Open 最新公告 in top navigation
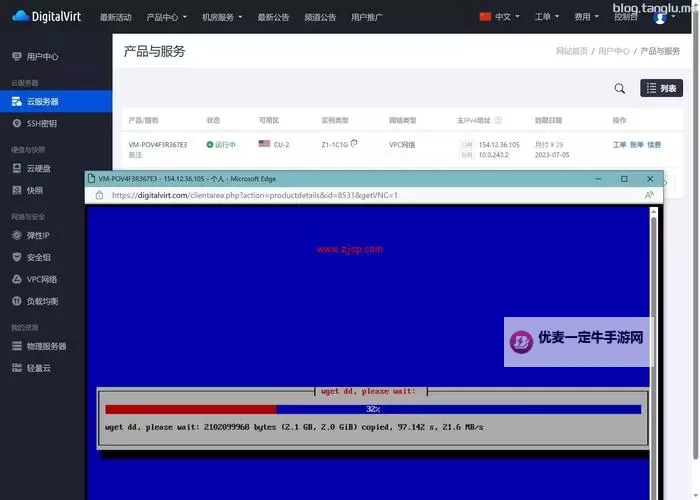 (273, 17)
